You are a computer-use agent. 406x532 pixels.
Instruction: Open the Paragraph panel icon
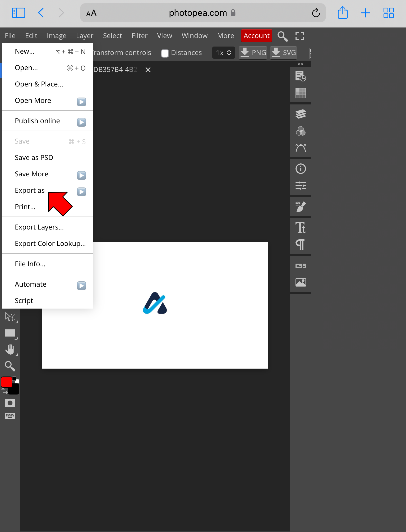point(301,245)
